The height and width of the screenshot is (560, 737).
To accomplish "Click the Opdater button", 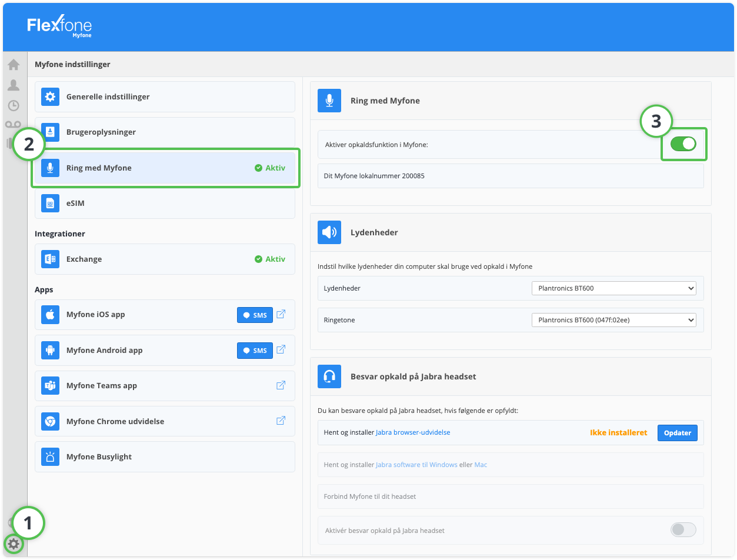I will pyautogui.click(x=677, y=433).
